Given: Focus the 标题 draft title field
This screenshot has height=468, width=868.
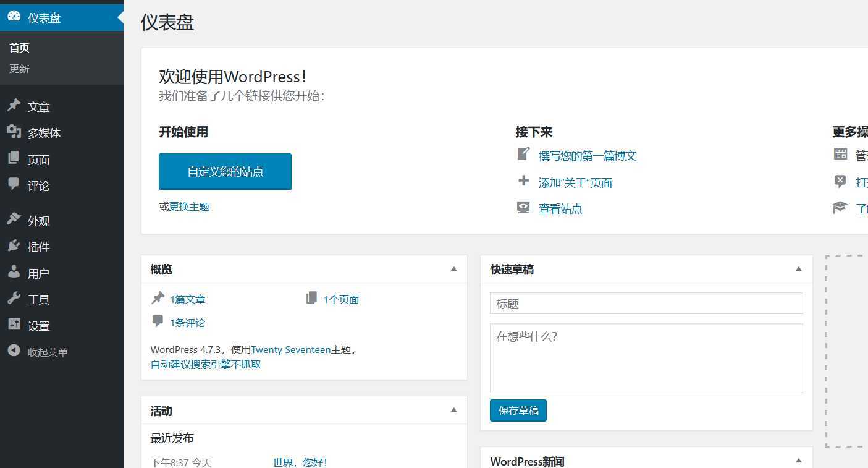Looking at the screenshot, I should (x=646, y=304).
